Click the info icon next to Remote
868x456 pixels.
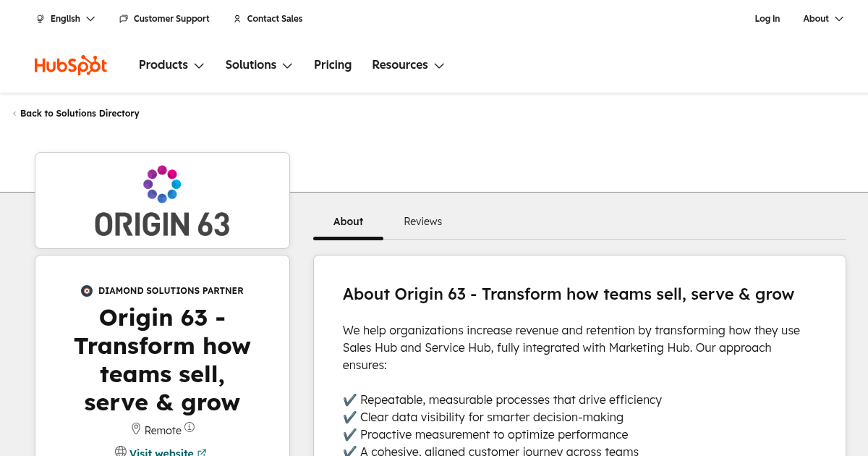point(190,428)
